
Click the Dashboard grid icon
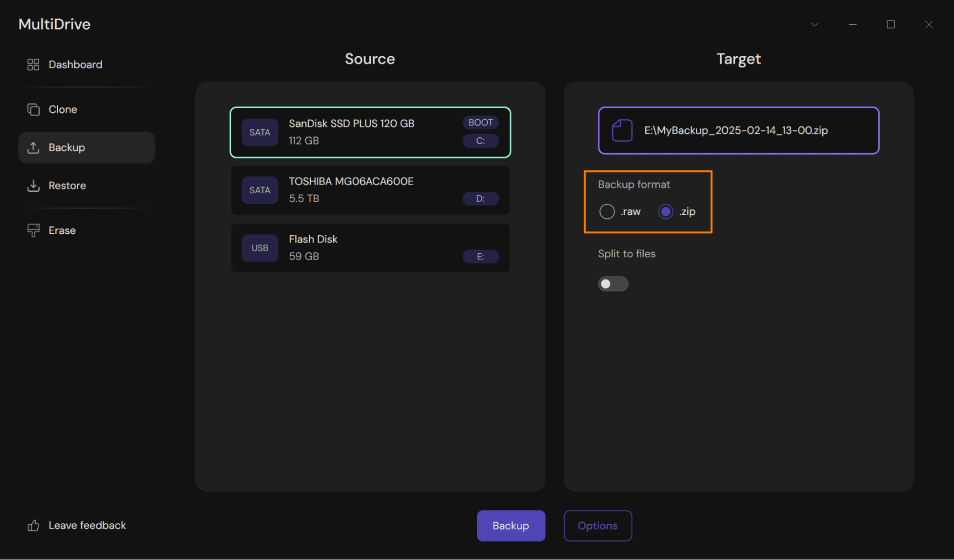33,64
